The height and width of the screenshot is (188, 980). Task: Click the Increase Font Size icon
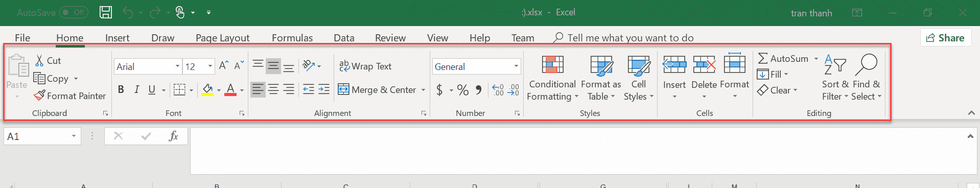pyautogui.click(x=223, y=65)
